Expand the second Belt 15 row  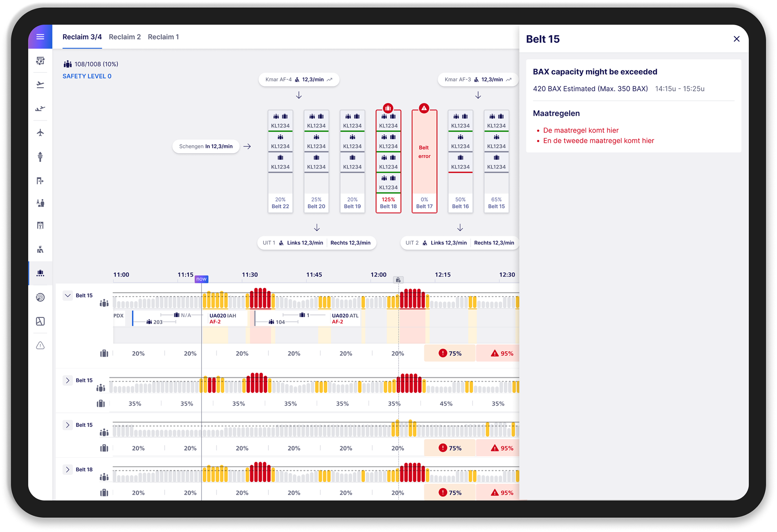coord(68,380)
